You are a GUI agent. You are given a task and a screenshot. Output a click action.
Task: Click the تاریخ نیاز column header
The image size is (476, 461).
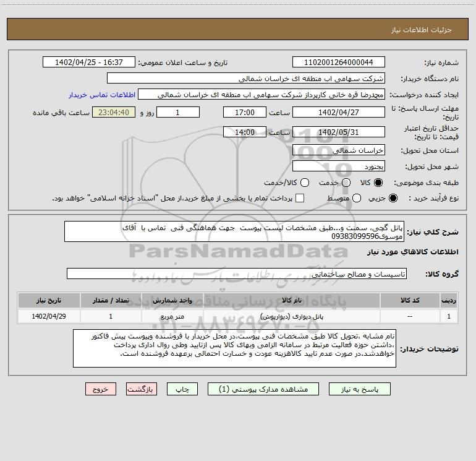49,301
